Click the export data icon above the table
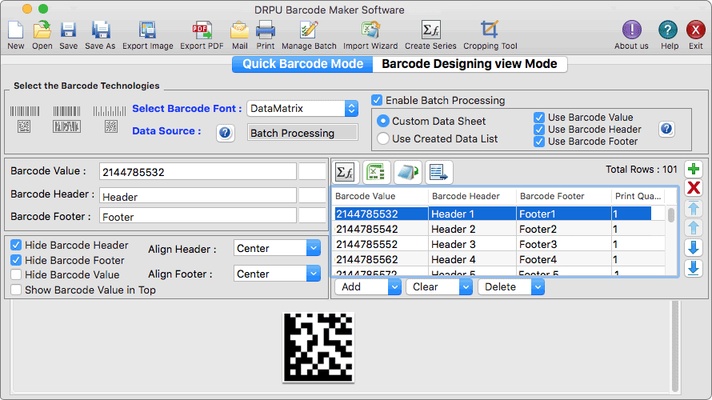Image resolution: width=712 pixels, height=400 pixels. tap(407, 172)
